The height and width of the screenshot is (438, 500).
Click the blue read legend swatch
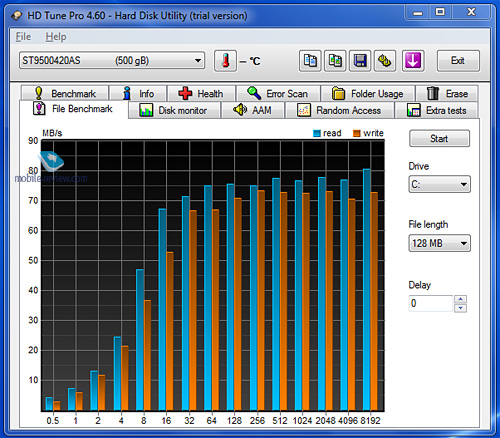[x=317, y=133]
